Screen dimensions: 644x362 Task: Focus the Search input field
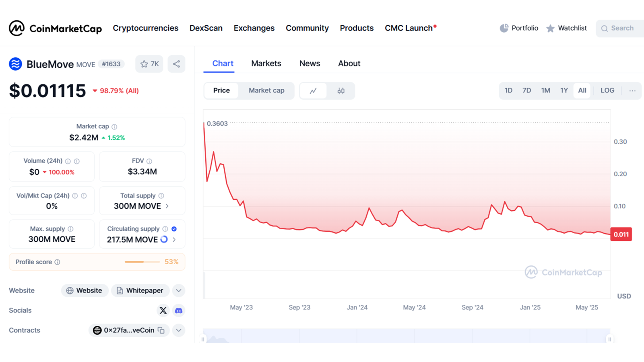tap(620, 29)
